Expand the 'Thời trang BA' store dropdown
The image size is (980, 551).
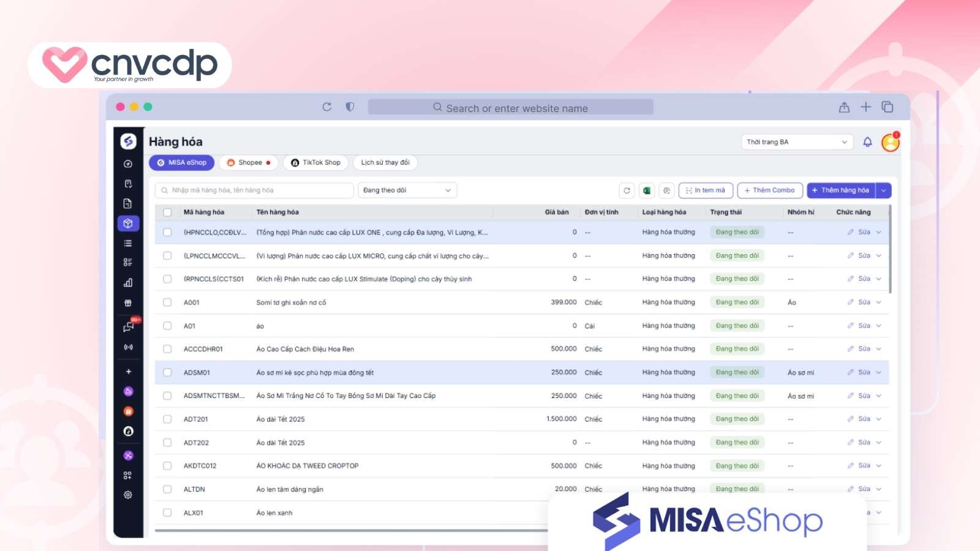click(x=796, y=142)
